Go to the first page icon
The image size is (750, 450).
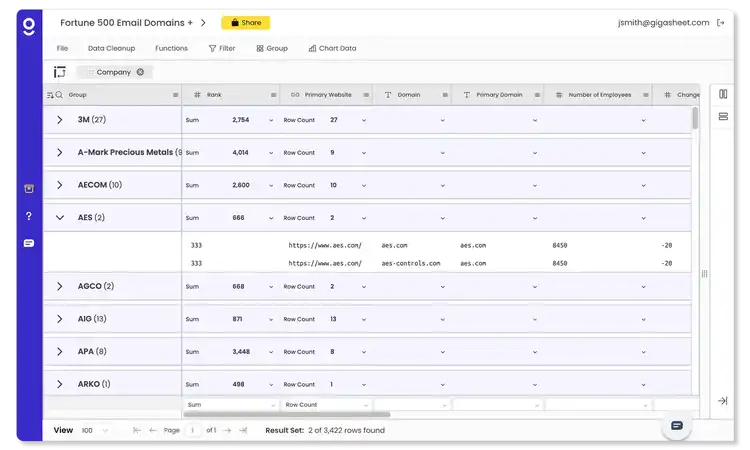pos(137,430)
